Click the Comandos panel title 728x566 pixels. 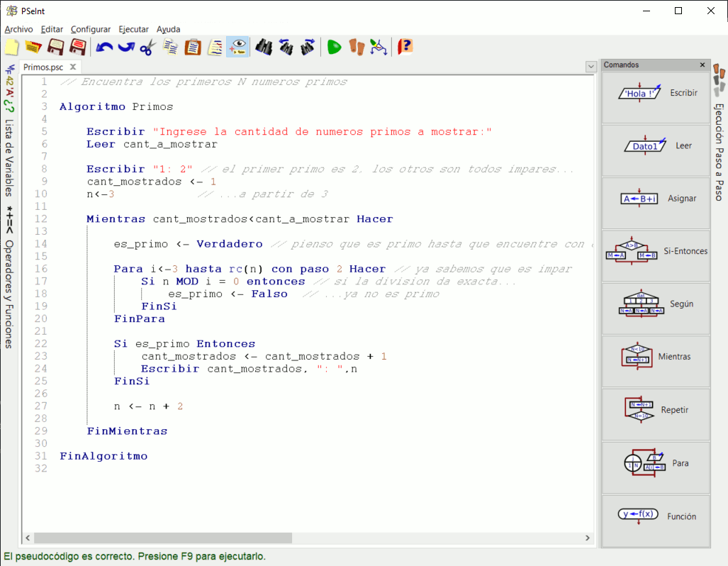pyautogui.click(x=621, y=65)
